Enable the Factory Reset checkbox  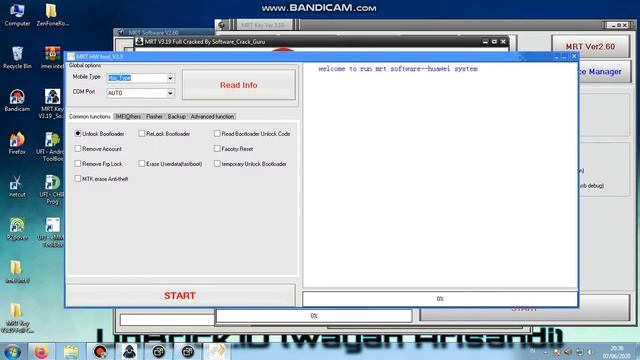(217, 149)
